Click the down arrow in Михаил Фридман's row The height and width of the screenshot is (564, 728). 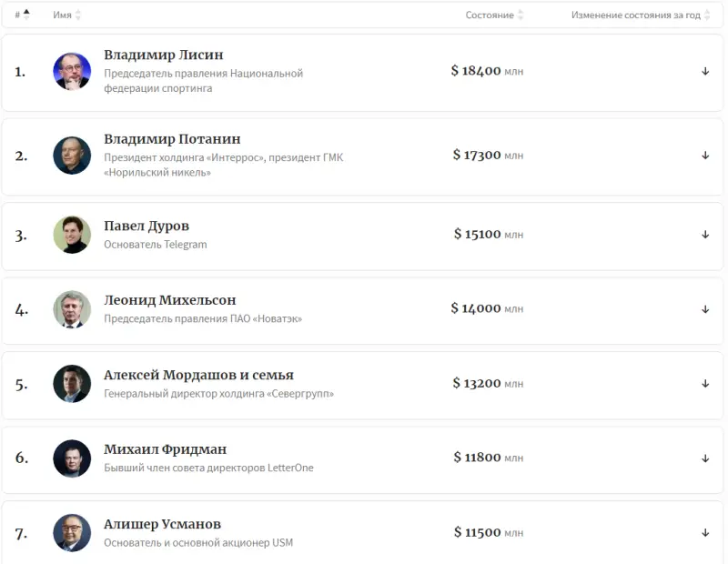click(x=705, y=458)
